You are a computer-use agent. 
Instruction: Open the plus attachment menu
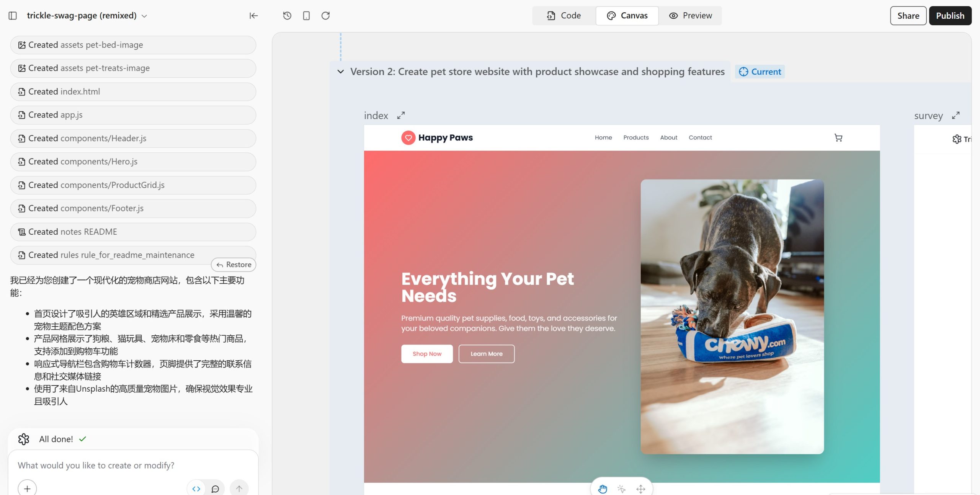coord(27,489)
